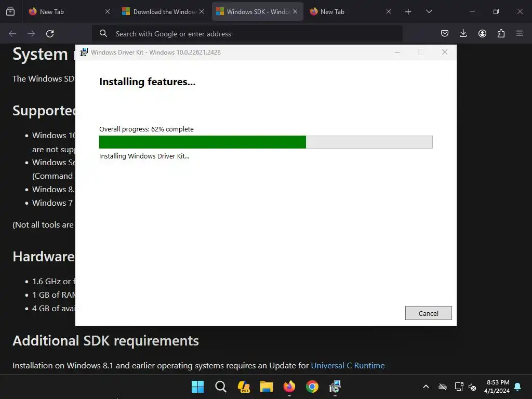The image size is (532, 399).
Task: Open the Firefox application menu
Action: [x=520, y=33]
